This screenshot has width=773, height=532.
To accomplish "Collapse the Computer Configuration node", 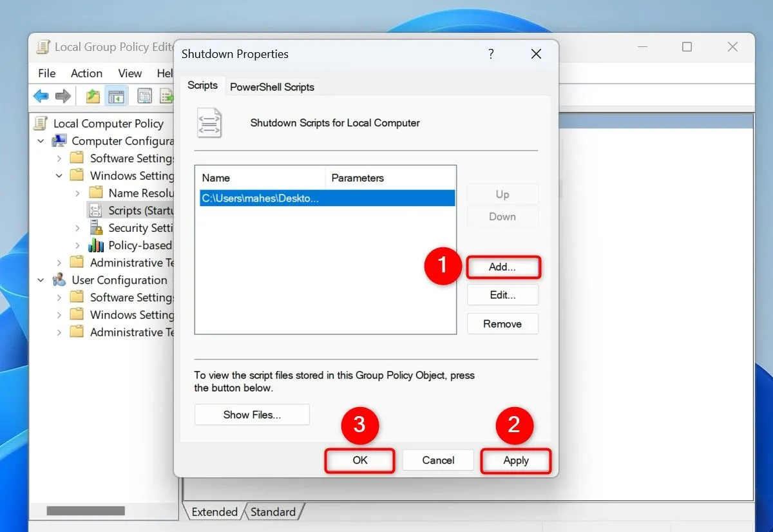I will (x=41, y=140).
